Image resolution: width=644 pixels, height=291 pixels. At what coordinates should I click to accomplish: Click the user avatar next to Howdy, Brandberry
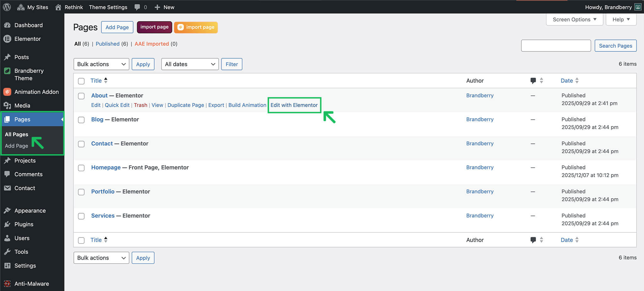[638, 7]
